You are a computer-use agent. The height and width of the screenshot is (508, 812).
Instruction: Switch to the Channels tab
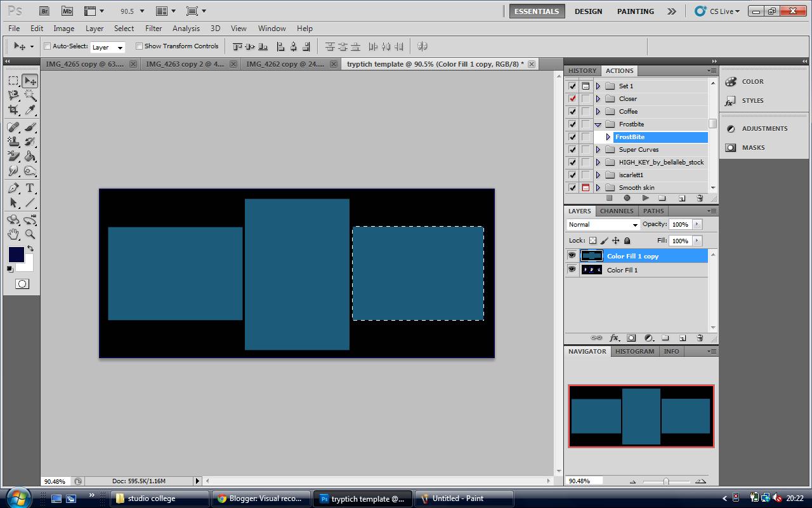pyautogui.click(x=617, y=211)
